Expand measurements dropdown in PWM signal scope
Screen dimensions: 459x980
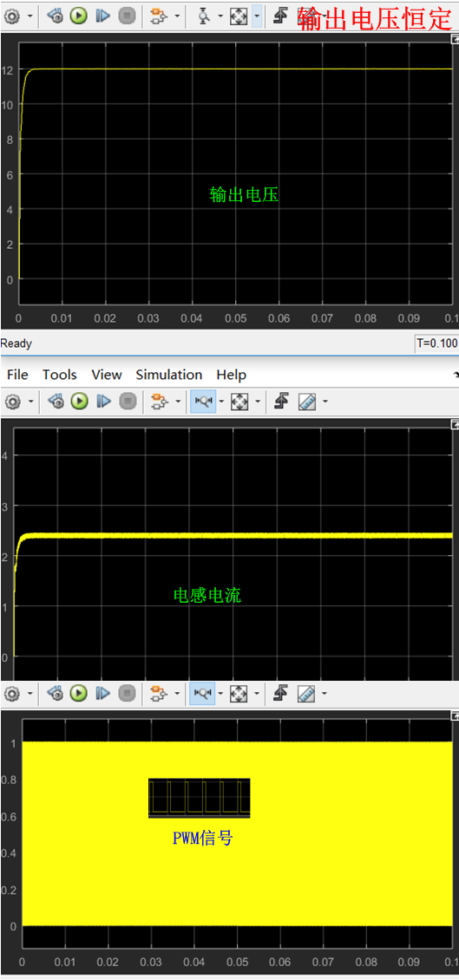click(324, 693)
